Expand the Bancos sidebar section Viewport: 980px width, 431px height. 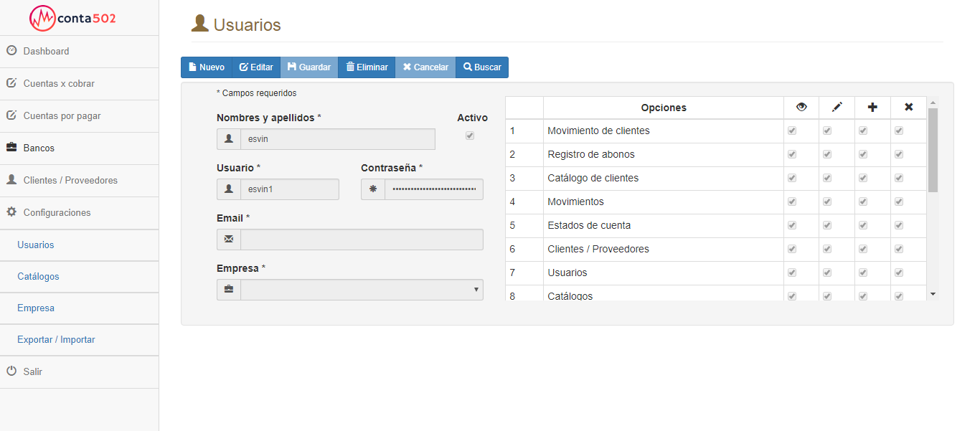pos(39,148)
